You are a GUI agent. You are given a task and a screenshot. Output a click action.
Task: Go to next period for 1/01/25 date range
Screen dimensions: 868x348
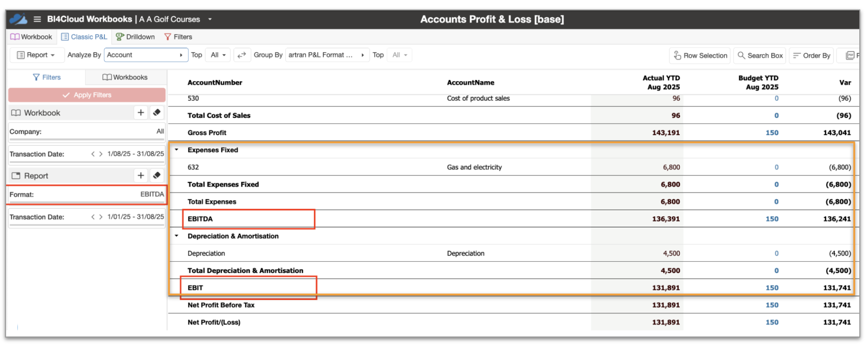click(101, 217)
